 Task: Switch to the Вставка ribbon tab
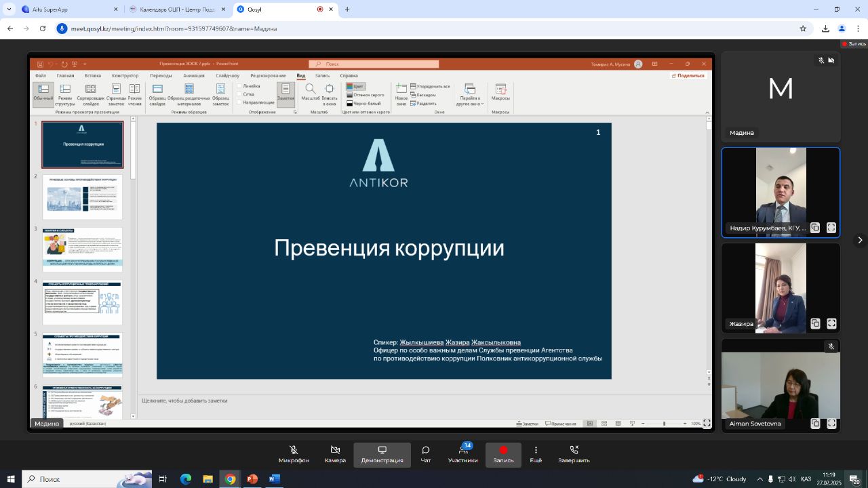point(93,75)
